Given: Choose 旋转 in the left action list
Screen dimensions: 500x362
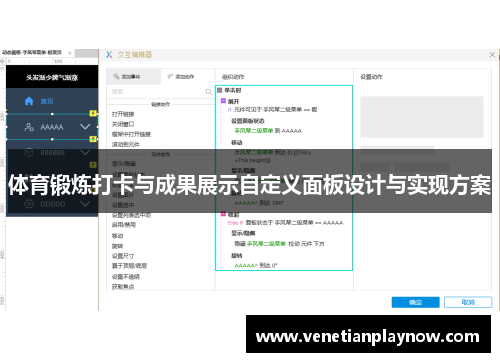Looking at the screenshot, I should coord(117,246).
